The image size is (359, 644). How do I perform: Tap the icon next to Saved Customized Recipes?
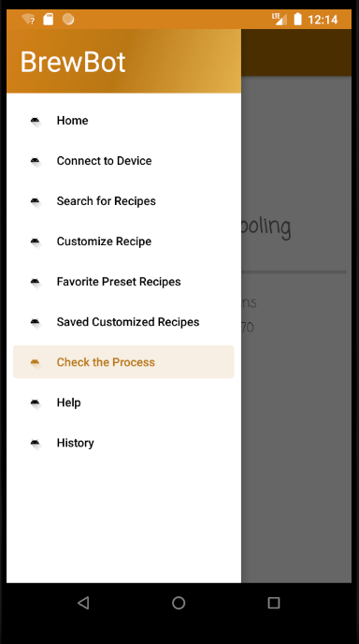coord(36,322)
